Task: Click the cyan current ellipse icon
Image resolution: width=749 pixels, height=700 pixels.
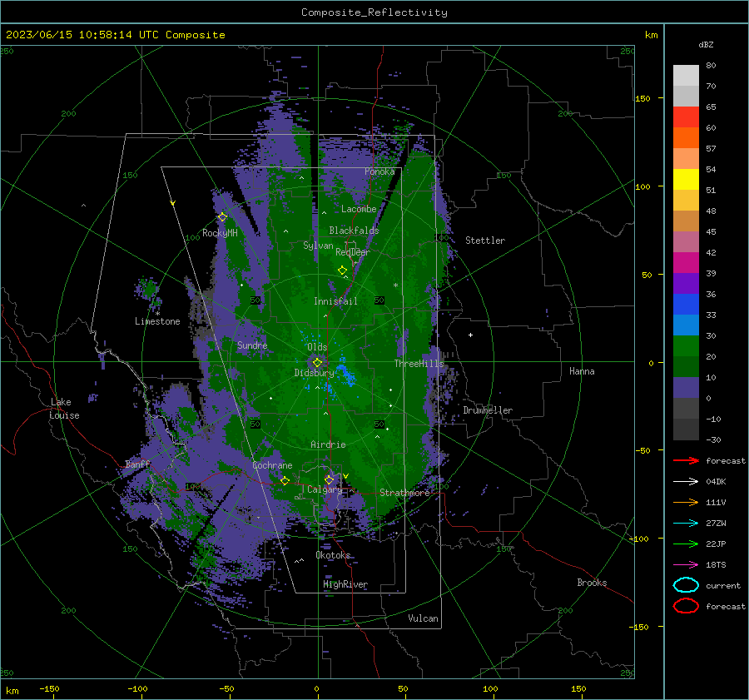Action: point(686,585)
